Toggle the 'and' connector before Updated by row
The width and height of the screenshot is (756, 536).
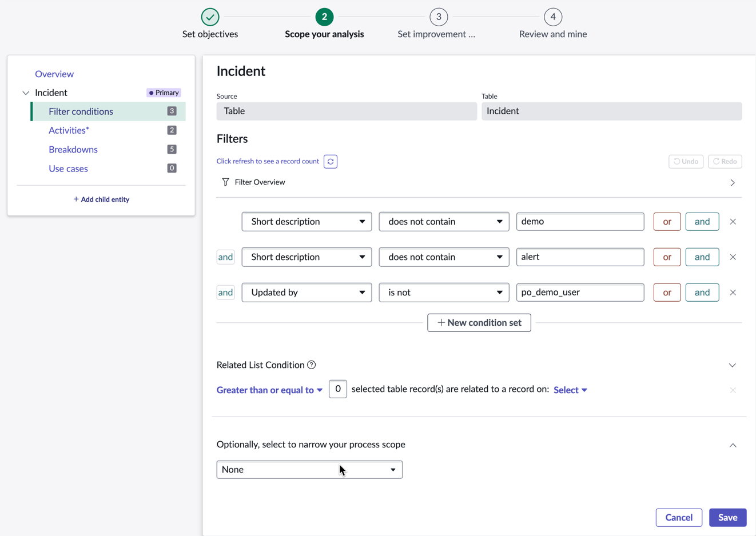pos(225,293)
